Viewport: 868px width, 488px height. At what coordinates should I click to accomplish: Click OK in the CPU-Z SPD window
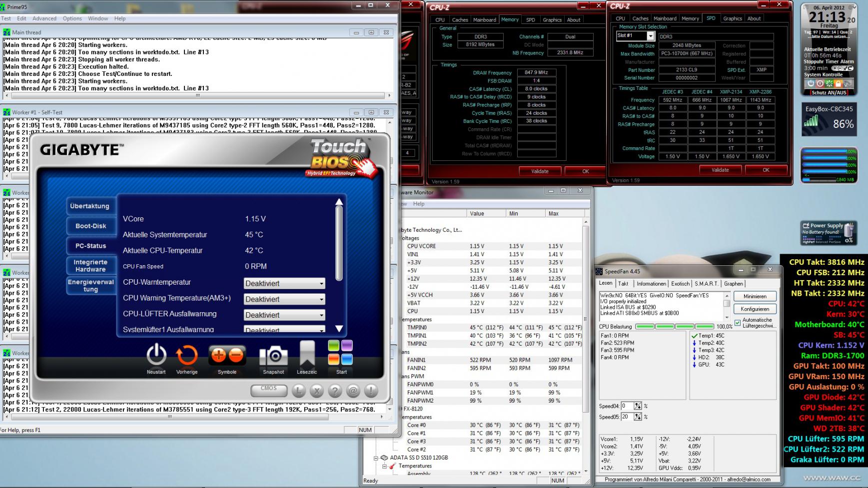click(x=766, y=170)
